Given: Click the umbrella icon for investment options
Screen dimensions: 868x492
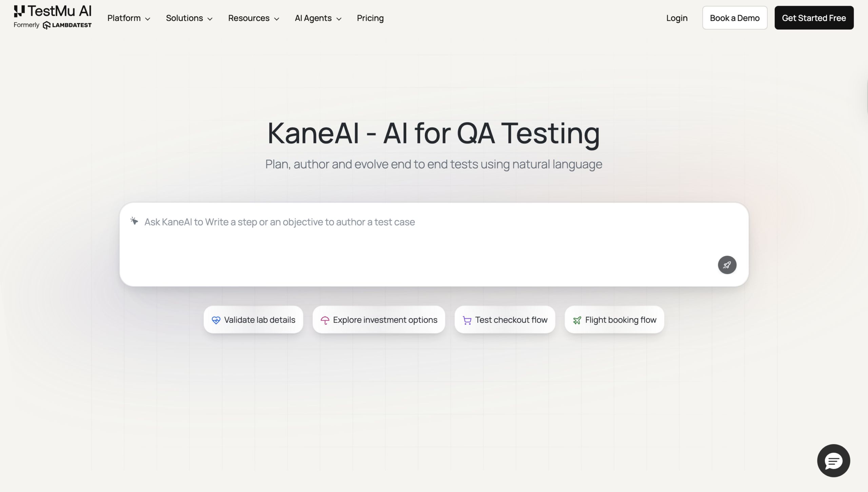Looking at the screenshot, I should click(325, 320).
